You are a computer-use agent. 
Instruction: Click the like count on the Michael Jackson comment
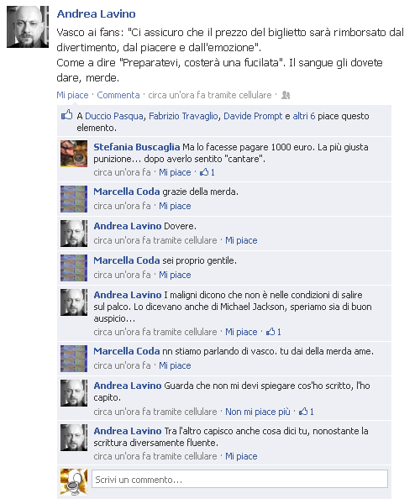(x=274, y=332)
